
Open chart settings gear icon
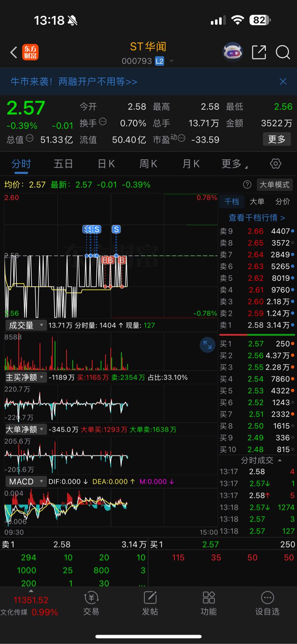pos(276,164)
